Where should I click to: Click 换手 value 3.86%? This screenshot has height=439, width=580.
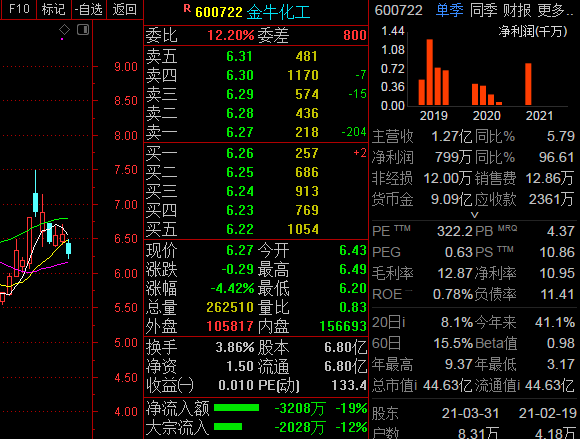235,347
